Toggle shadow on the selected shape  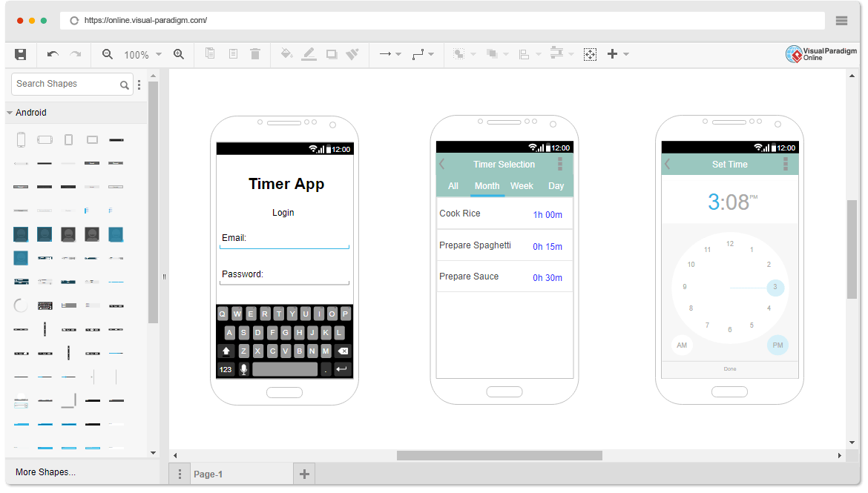click(x=331, y=53)
